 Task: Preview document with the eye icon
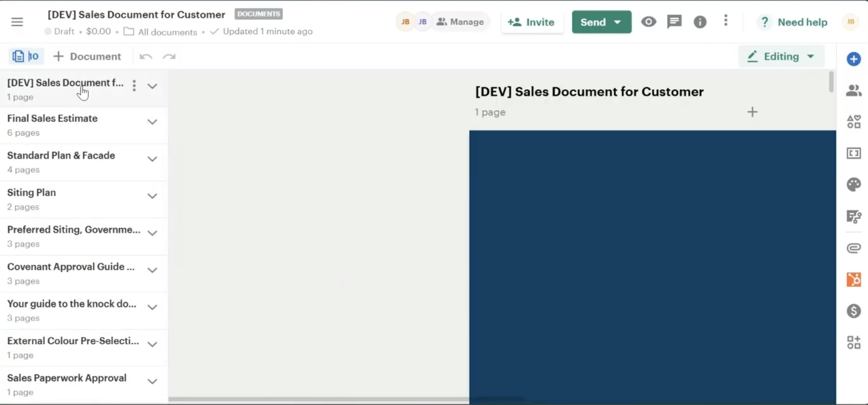point(648,22)
